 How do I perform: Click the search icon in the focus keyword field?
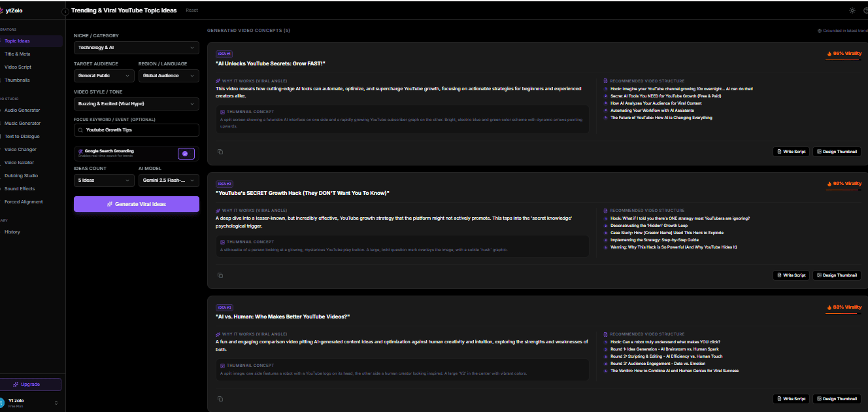(80, 130)
